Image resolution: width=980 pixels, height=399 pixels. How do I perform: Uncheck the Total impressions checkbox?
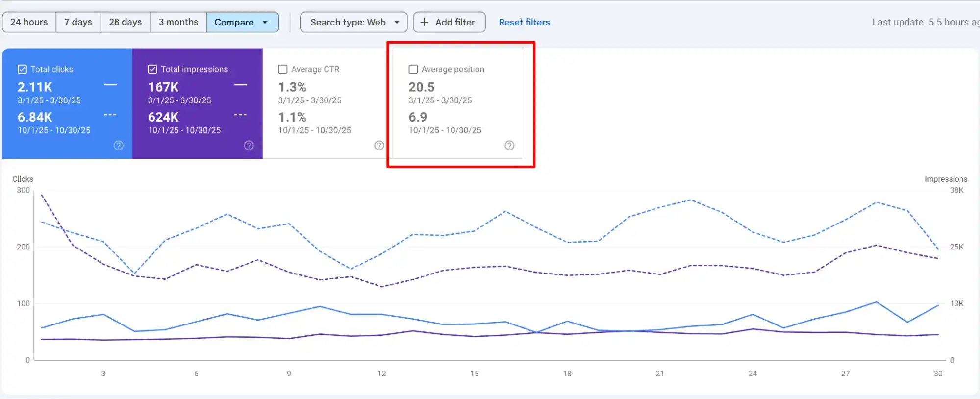pos(152,69)
